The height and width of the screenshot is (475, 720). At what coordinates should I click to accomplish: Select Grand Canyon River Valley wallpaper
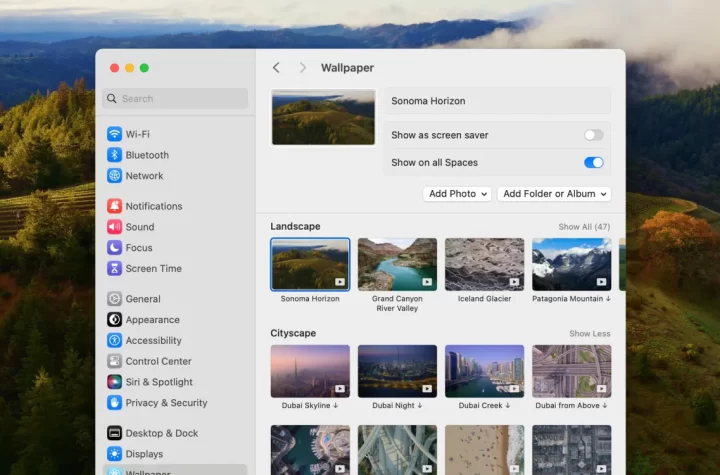(397, 264)
